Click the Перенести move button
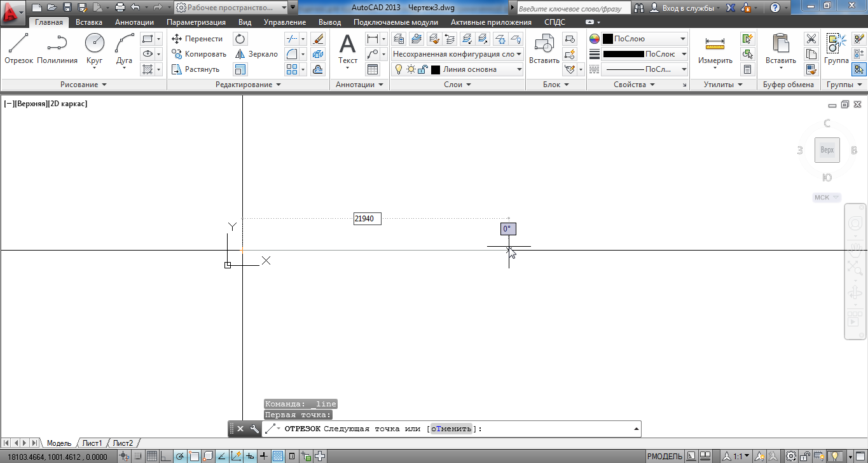This screenshot has width=868, height=463. point(197,39)
